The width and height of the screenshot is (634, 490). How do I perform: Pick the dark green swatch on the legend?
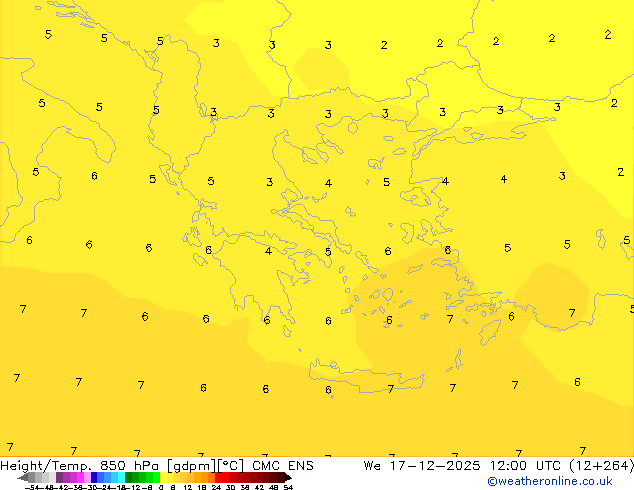[129, 477]
